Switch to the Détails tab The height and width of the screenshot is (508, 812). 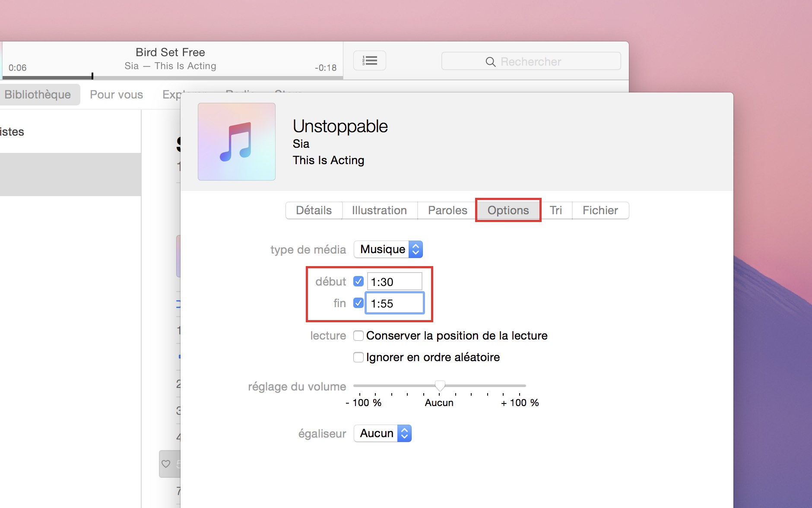314,210
